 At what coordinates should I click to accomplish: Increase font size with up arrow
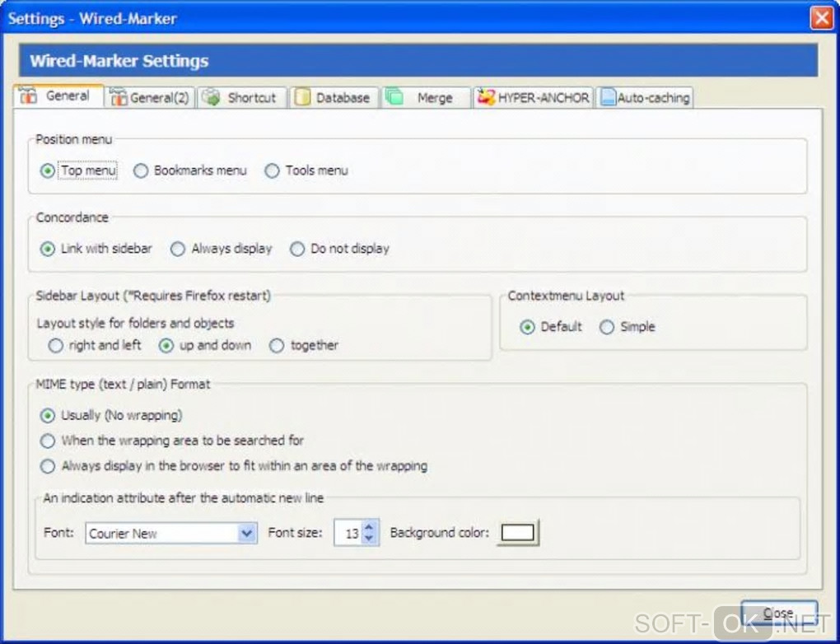[369, 527]
